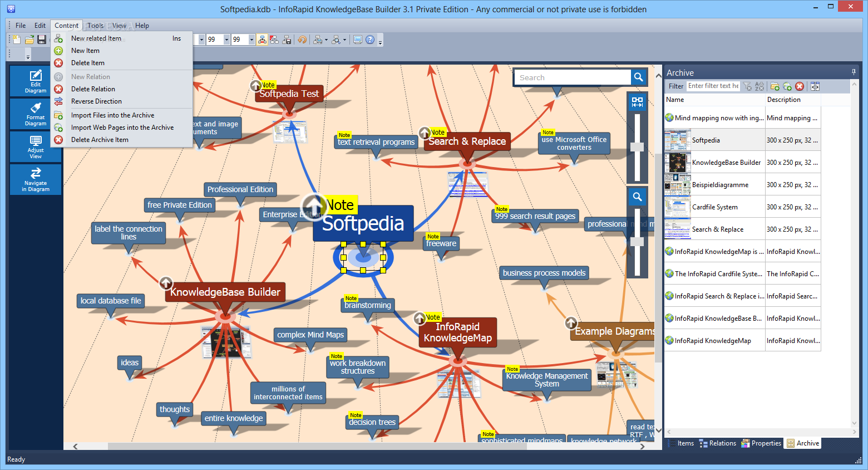This screenshot has width=868, height=470.
Task: Select Navigate in Diagram mode
Action: pyautogui.click(x=36, y=179)
